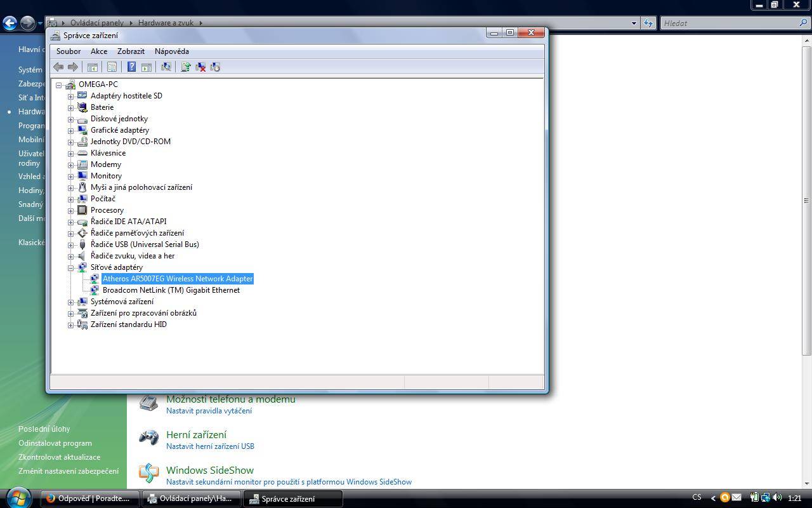This screenshot has width=812, height=508.
Task: Open the address bar history dropdown arrow
Action: point(633,23)
